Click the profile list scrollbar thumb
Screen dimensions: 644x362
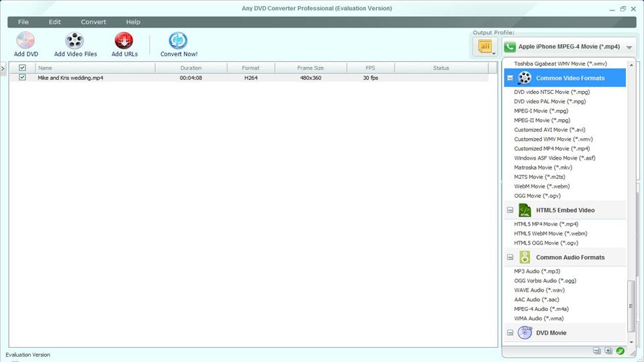pos(631,306)
